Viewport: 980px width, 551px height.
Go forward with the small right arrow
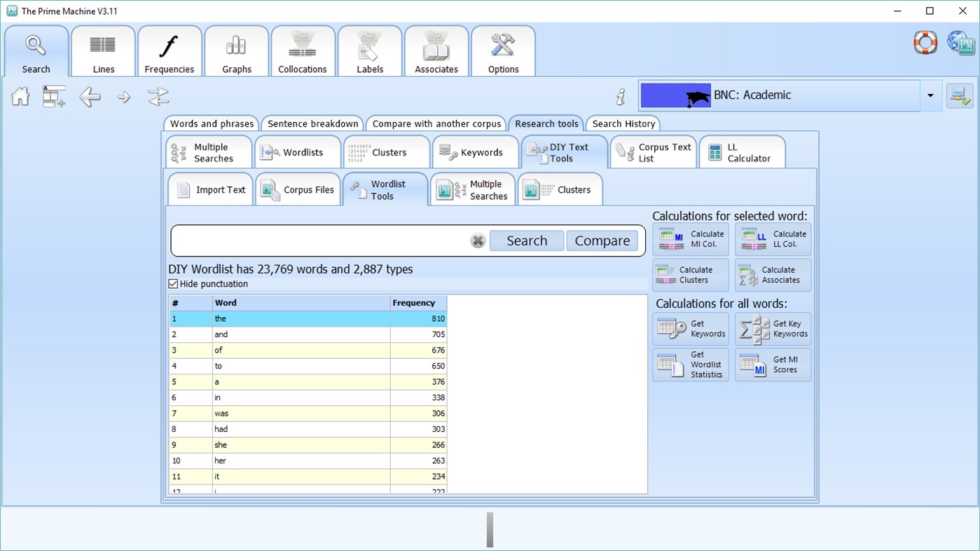click(124, 97)
